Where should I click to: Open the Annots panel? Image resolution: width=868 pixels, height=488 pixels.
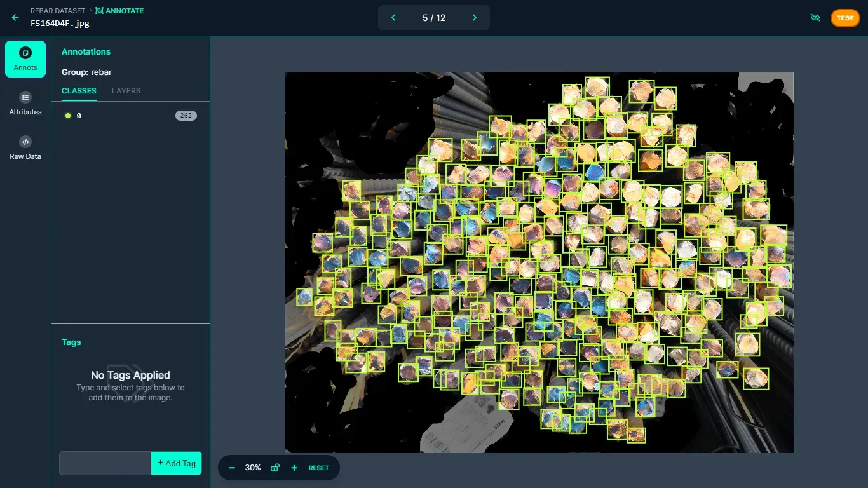tap(25, 58)
